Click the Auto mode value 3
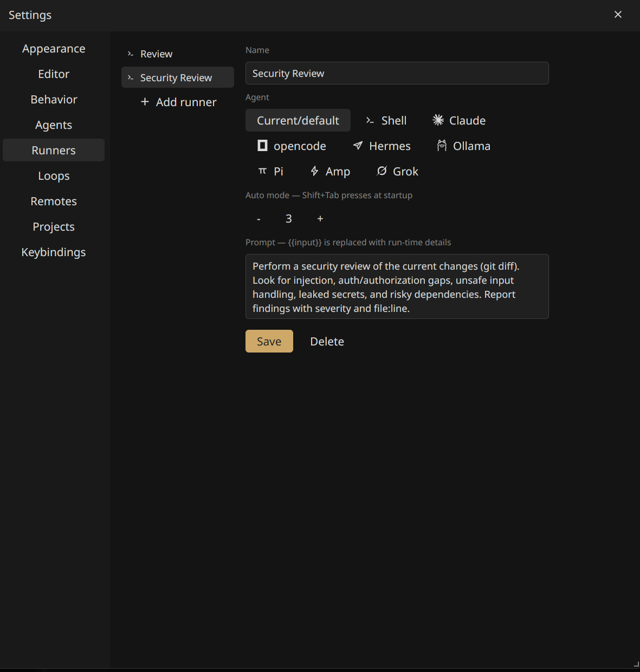The image size is (640, 672). click(289, 219)
